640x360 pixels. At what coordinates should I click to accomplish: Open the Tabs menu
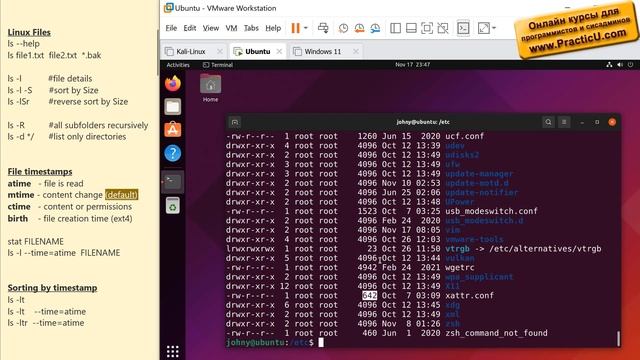click(251, 28)
